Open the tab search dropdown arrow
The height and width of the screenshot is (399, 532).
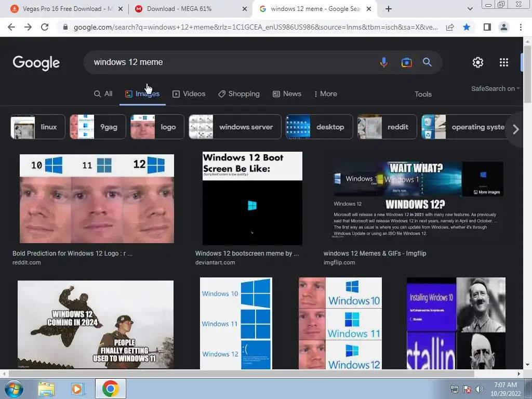[470, 9]
